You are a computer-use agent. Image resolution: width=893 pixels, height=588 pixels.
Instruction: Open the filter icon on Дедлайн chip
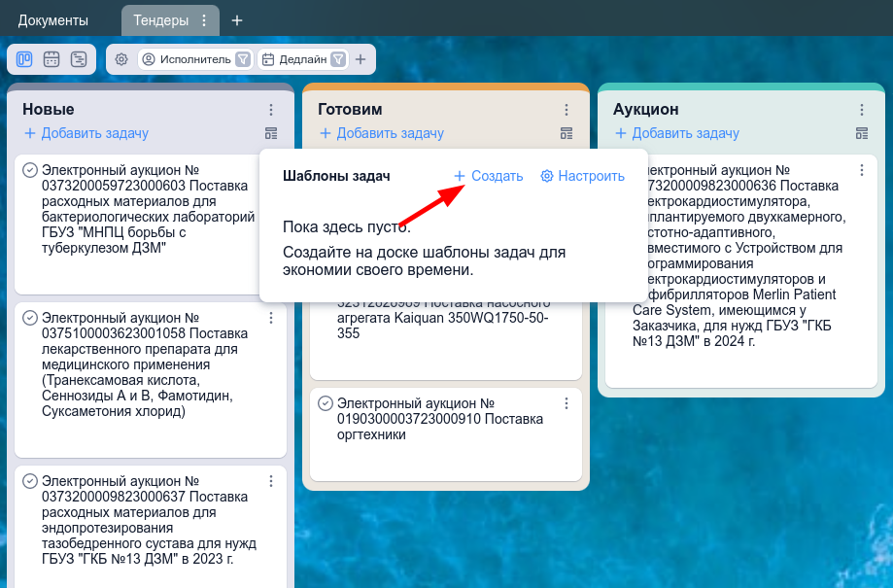[337, 59]
